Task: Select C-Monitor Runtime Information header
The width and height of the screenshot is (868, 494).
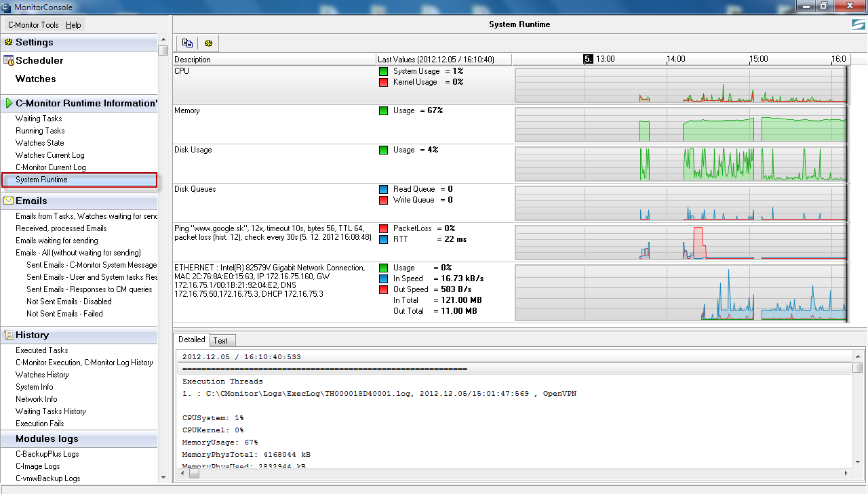Action: [x=87, y=103]
